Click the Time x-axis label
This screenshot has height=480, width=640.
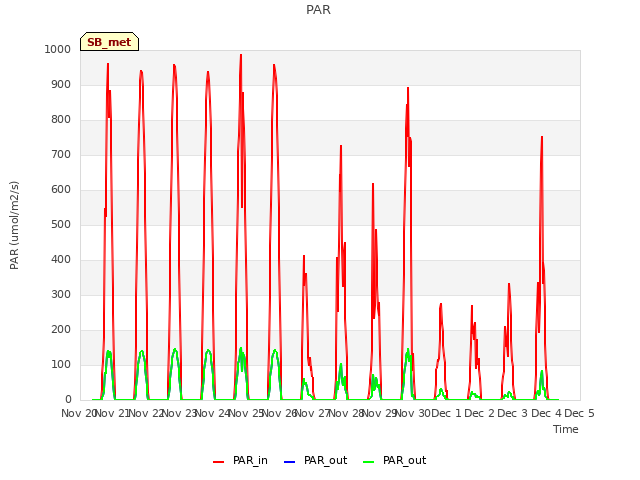click(566, 429)
